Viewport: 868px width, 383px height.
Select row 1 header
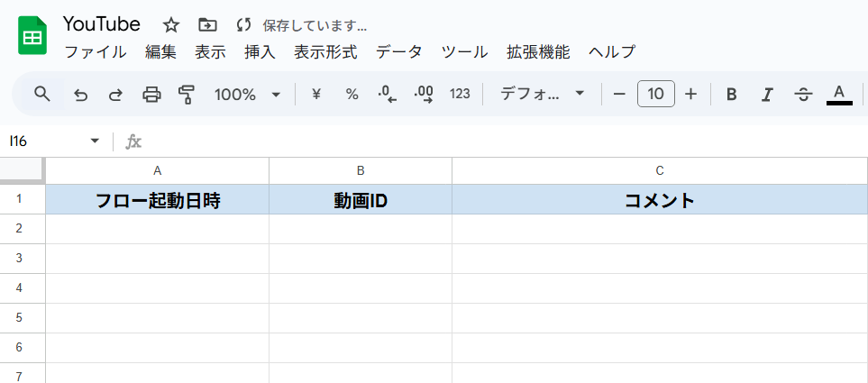pyautogui.click(x=23, y=199)
